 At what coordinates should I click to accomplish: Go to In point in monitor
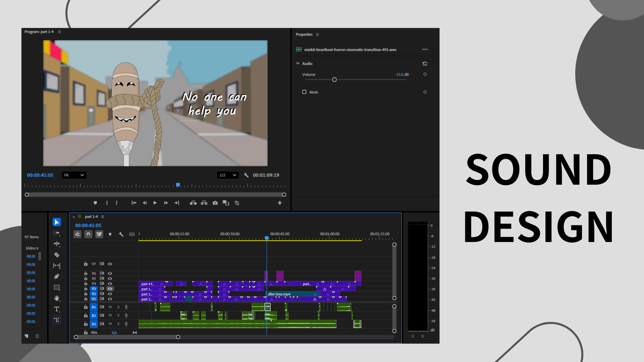(x=134, y=203)
